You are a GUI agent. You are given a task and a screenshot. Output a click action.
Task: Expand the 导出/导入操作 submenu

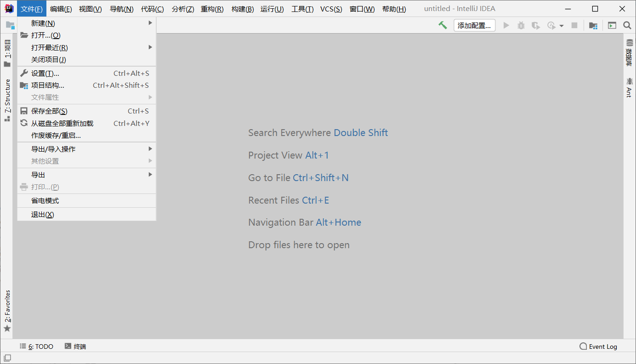(87, 149)
